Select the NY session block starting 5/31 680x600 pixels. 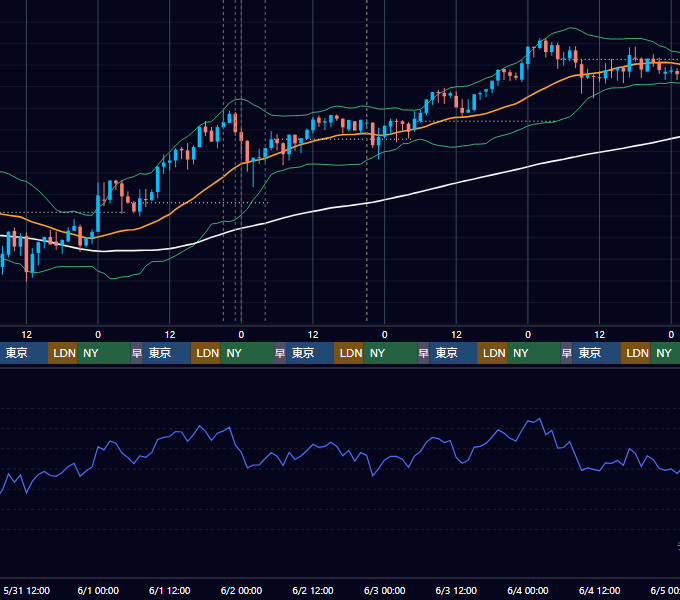[x=104, y=353]
